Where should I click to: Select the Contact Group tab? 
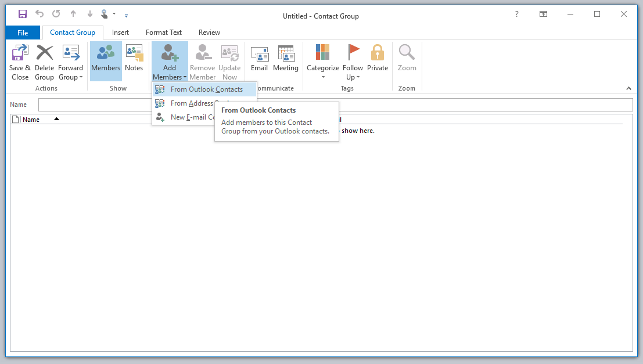coord(73,33)
